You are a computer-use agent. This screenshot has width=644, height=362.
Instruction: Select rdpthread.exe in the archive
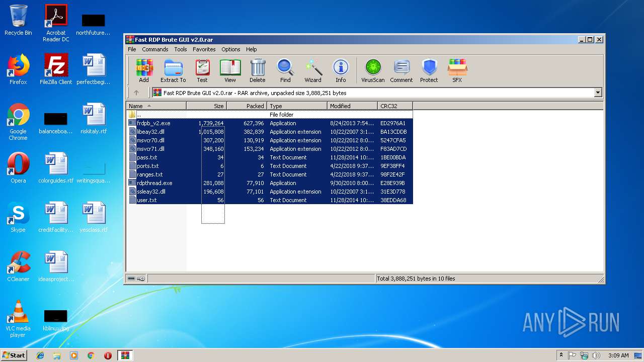(270, 183)
